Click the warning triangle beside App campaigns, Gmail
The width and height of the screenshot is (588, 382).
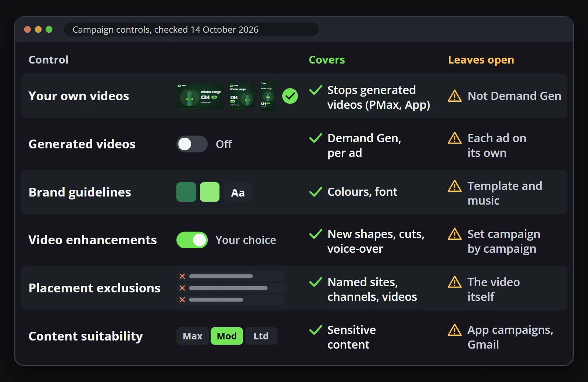click(455, 330)
